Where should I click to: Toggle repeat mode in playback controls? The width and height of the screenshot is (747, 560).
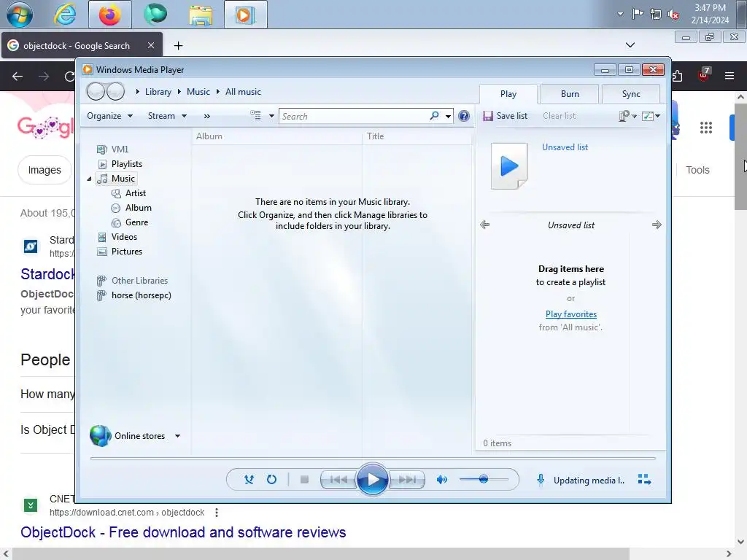[271, 480]
